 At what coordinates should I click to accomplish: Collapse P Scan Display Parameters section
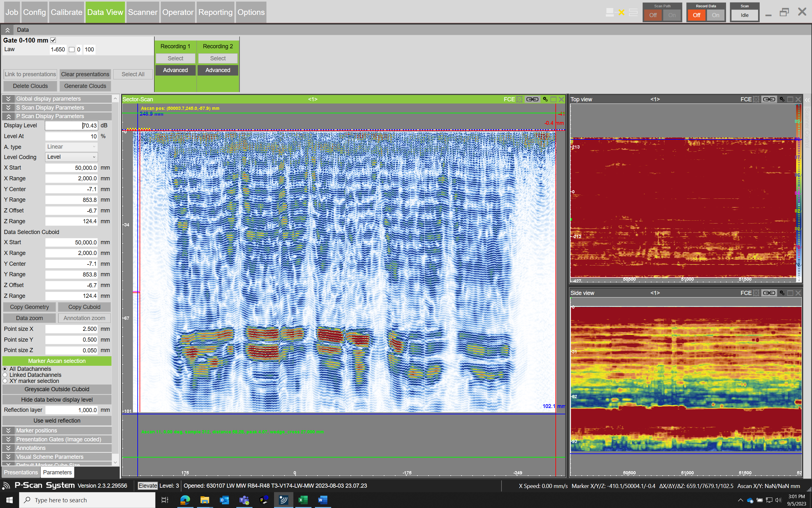(x=57, y=116)
